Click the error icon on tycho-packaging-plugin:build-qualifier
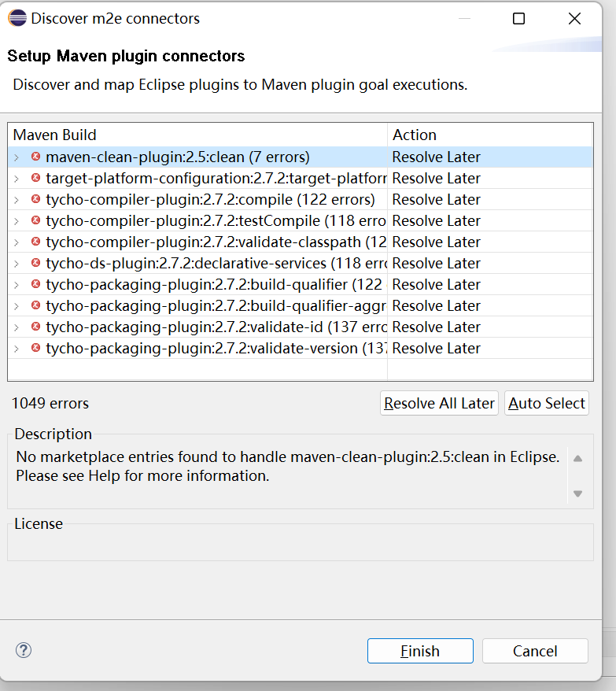Screen dimensions: 616x691 (x=34, y=284)
